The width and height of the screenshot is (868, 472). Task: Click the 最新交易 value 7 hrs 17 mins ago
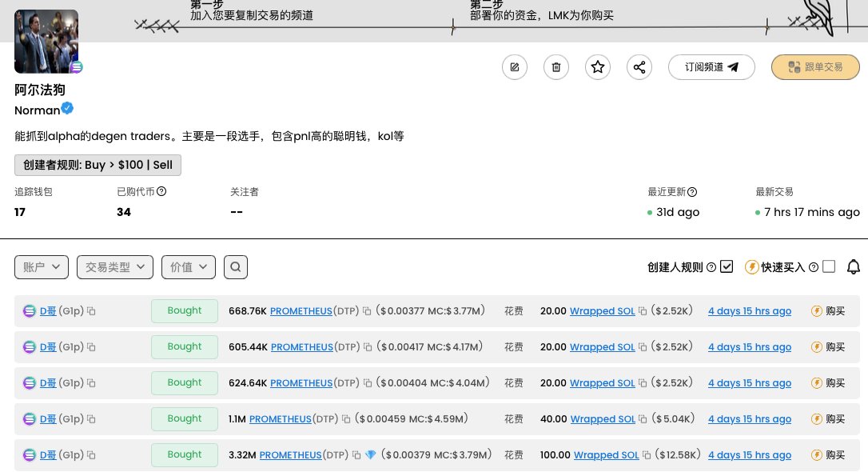pyautogui.click(x=811, y=212)
